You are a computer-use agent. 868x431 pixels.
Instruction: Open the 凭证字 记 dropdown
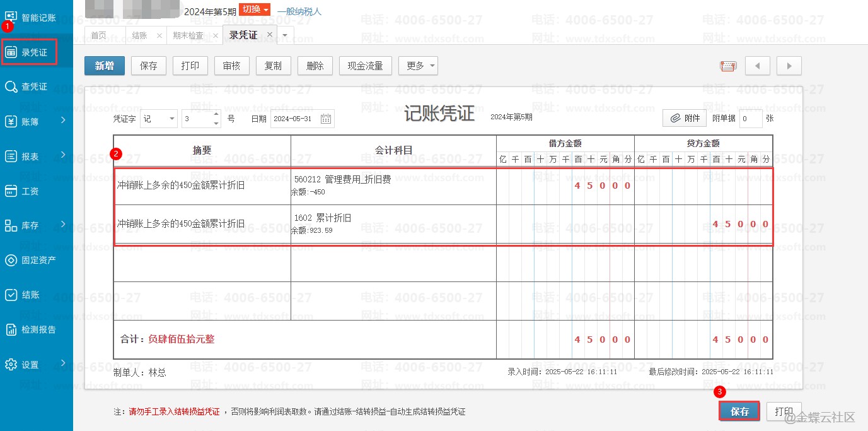pyautogui.click(x=159, y=119)
